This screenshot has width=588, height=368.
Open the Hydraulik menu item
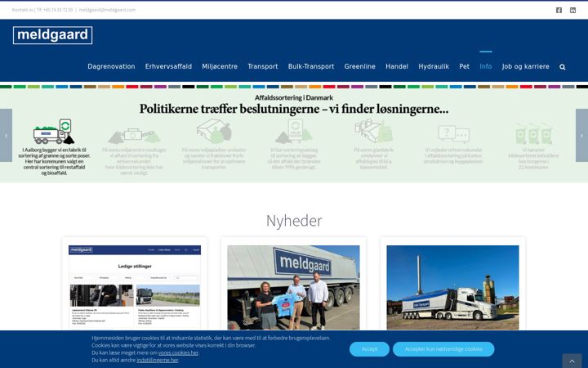click(x=434, y=66)
